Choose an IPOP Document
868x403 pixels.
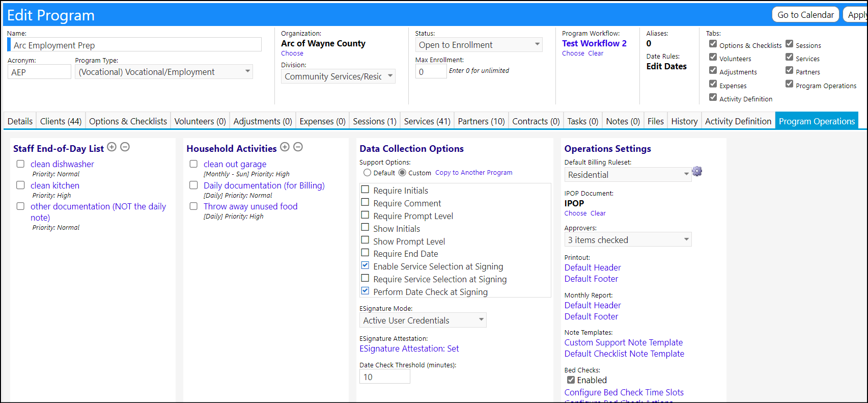(575, 213)
